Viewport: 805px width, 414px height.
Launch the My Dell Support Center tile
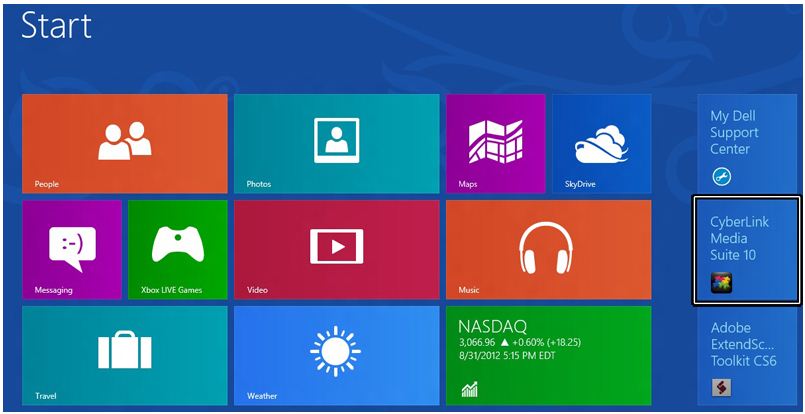tap(748, 143)
